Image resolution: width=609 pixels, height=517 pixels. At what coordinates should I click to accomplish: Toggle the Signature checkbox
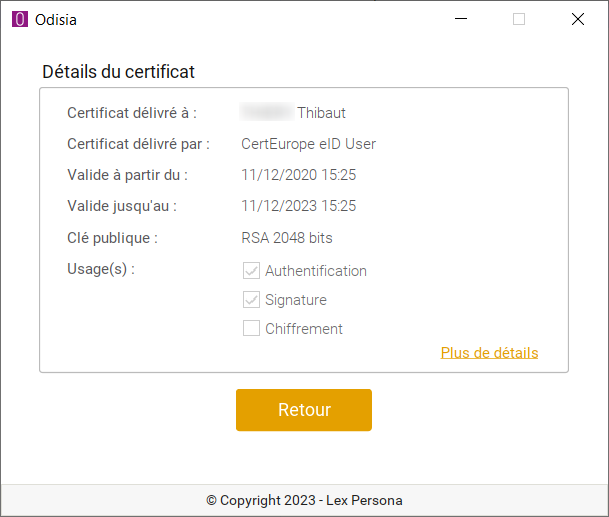251,300
